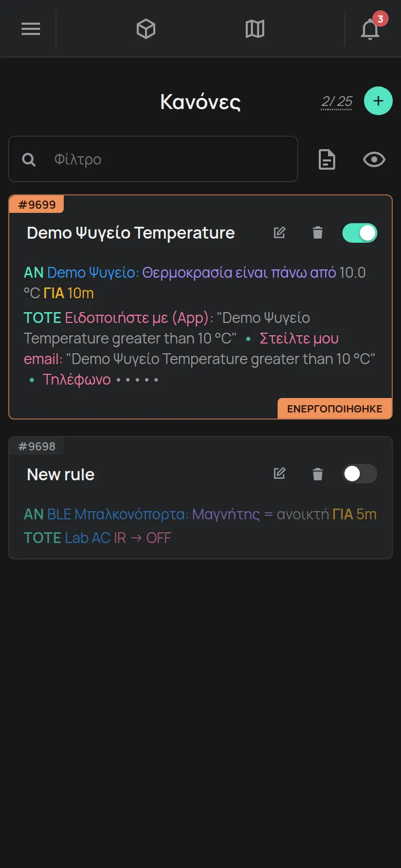401x868 pixels.
Task: Open the hamburger menu
Action: pos(31,29)
